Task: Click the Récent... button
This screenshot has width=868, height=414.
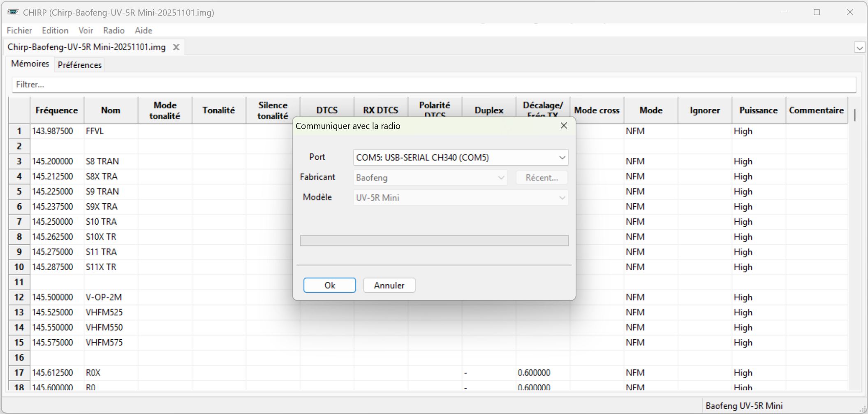Action: pos(542,178)
